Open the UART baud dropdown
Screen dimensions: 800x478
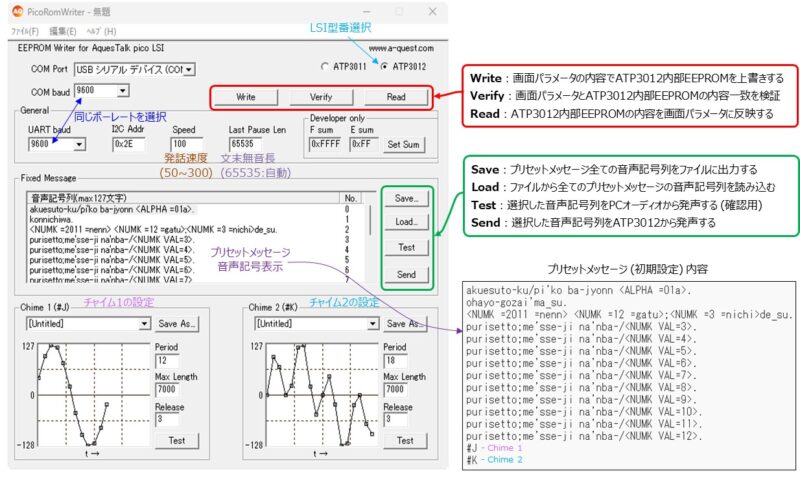pyautogui.click(x=78, y=144)
